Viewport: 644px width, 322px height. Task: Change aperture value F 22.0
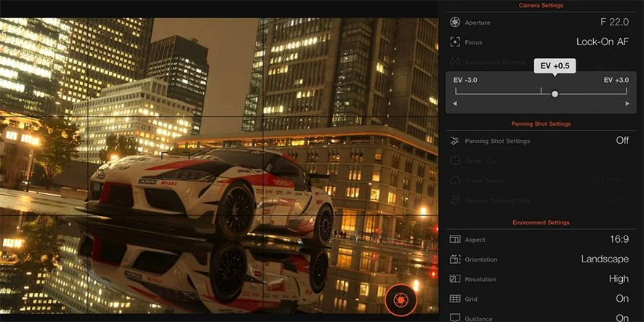[614, 23]
